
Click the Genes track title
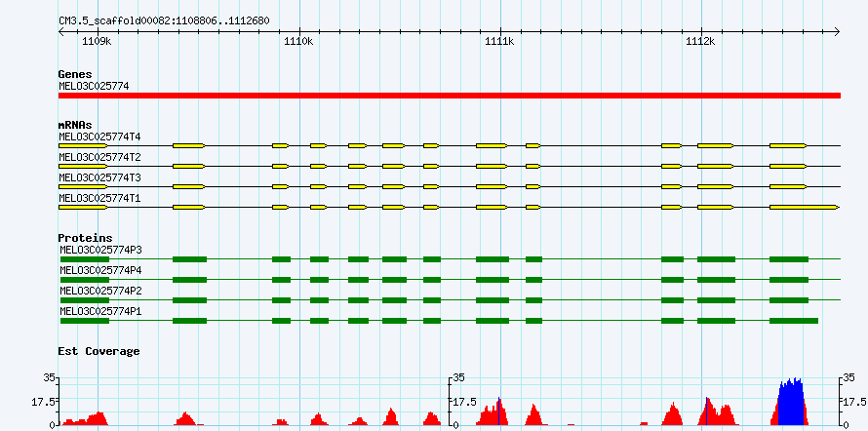75,74
